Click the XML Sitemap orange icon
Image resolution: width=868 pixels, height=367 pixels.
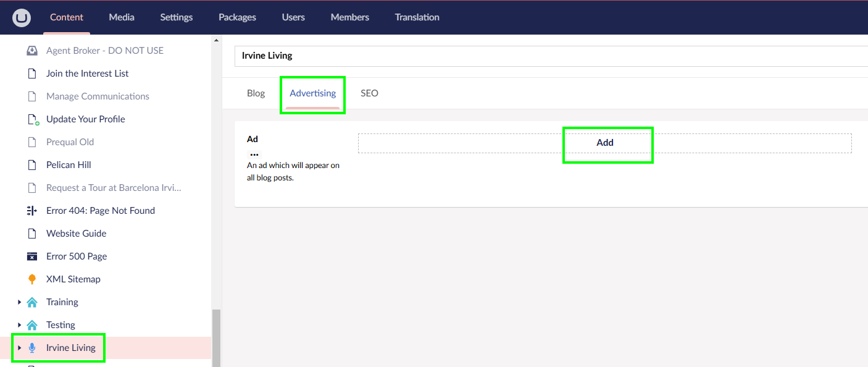[32, 279]
